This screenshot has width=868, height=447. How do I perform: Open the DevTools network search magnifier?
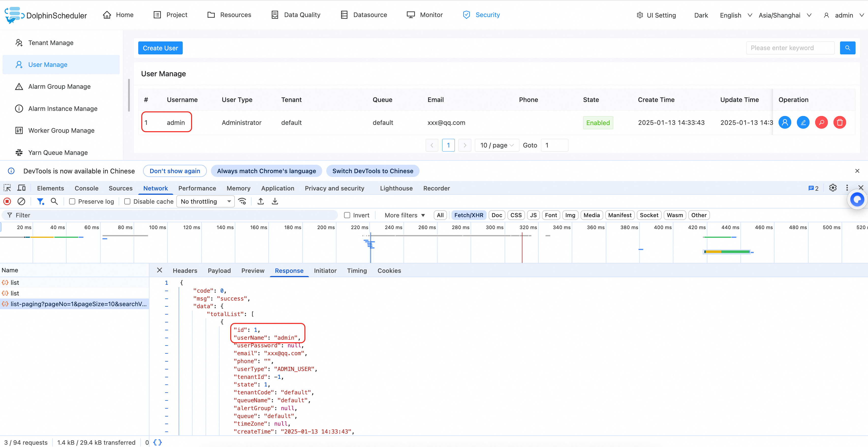[x=54, y=201]
